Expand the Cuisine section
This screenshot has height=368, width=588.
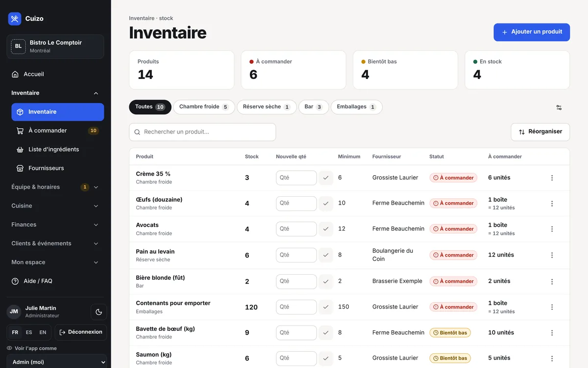(x=55, y=206)
